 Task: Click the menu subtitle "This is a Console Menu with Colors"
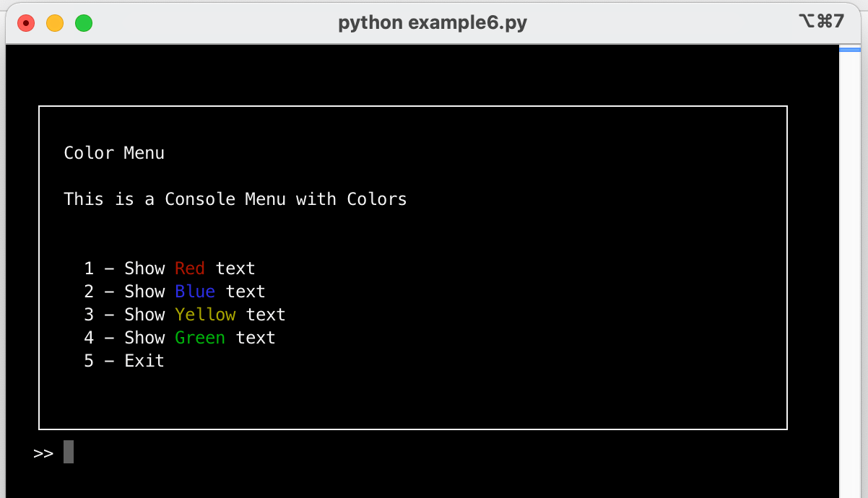click(235, 198)
